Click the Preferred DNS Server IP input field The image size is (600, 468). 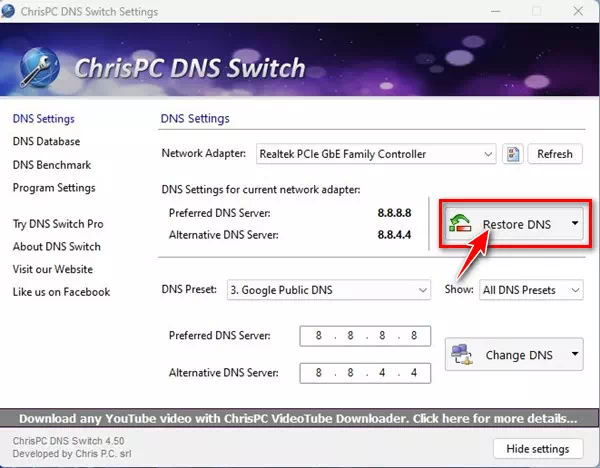click(365, 336)
